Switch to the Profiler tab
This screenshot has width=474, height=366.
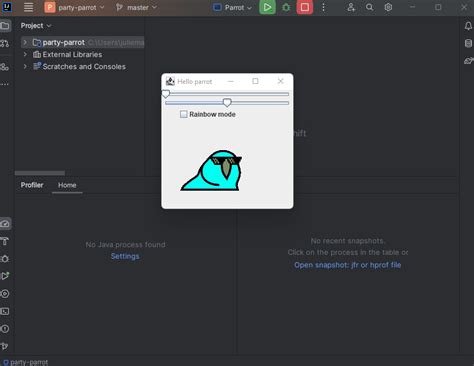(32, 185)
